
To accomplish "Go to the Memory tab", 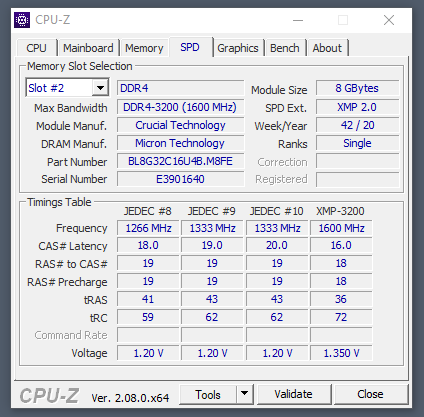I will tap(144, 48).
